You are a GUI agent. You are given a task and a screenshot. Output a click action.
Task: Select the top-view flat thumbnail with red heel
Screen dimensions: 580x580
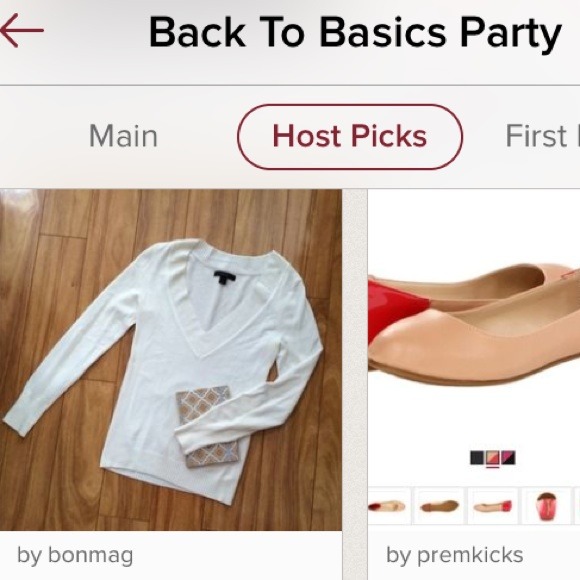coord(389,506)
